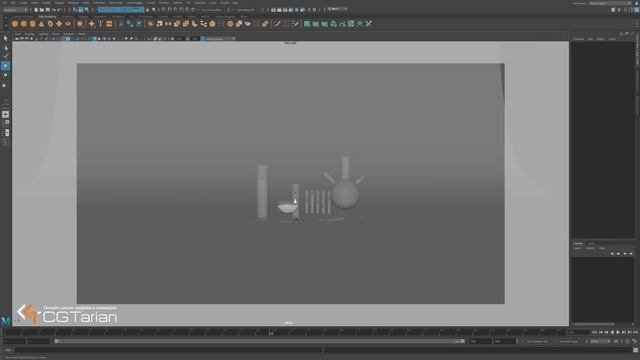Click the current frame input field
Viewport: 640px width, 360px height.
point(578,333)
